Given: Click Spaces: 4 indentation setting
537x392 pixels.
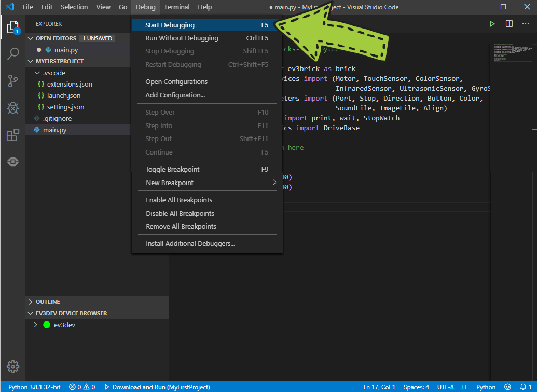Looking at the screenshot, I should click(416, 387).
